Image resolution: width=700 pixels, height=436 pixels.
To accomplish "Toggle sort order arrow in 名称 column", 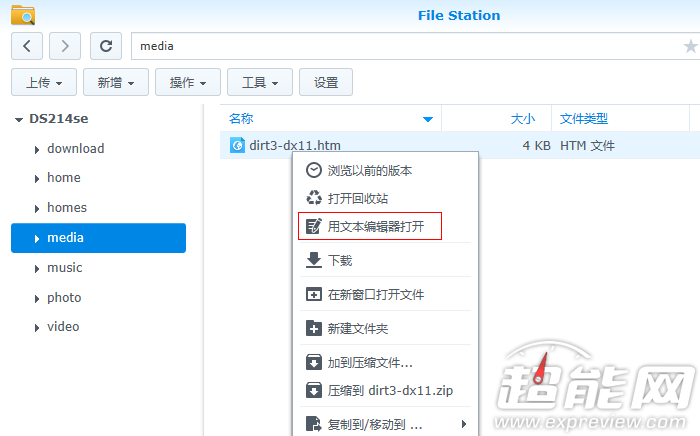I will (428, 119).
